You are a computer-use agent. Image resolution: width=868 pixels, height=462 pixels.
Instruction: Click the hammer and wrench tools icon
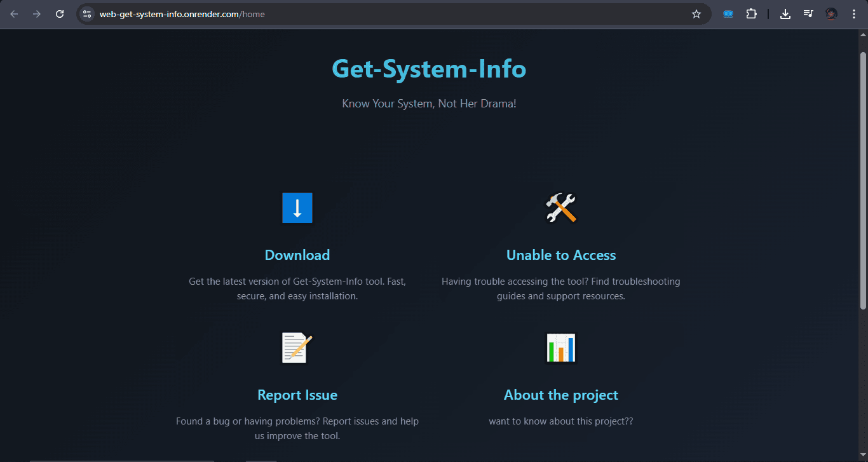pos(561,208)
